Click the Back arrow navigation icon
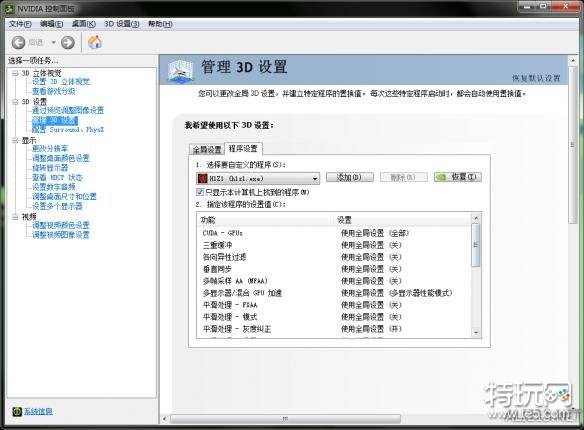 pyautogui.click(x=18, y=42)
